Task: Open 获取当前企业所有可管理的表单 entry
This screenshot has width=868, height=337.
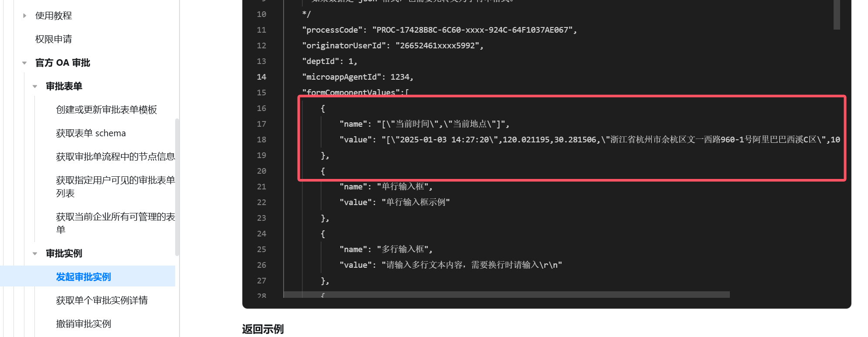Action: [115, 223]
